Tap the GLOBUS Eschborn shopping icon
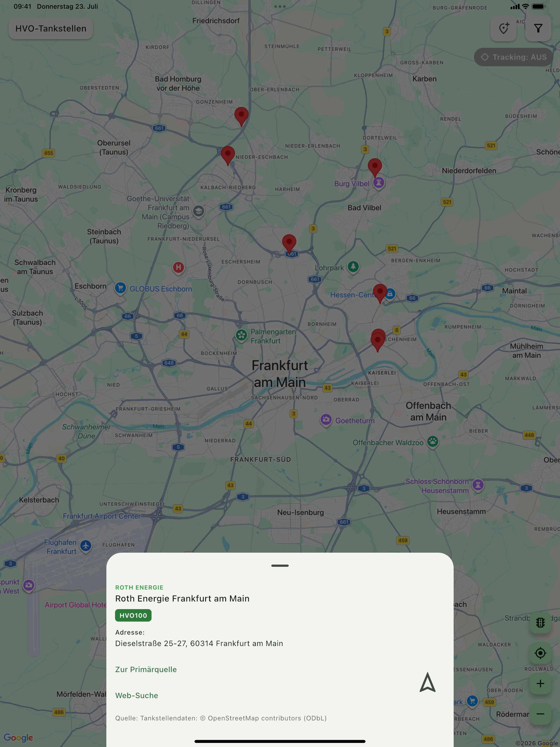Screen dimensions: 560x747 point(120,288)
